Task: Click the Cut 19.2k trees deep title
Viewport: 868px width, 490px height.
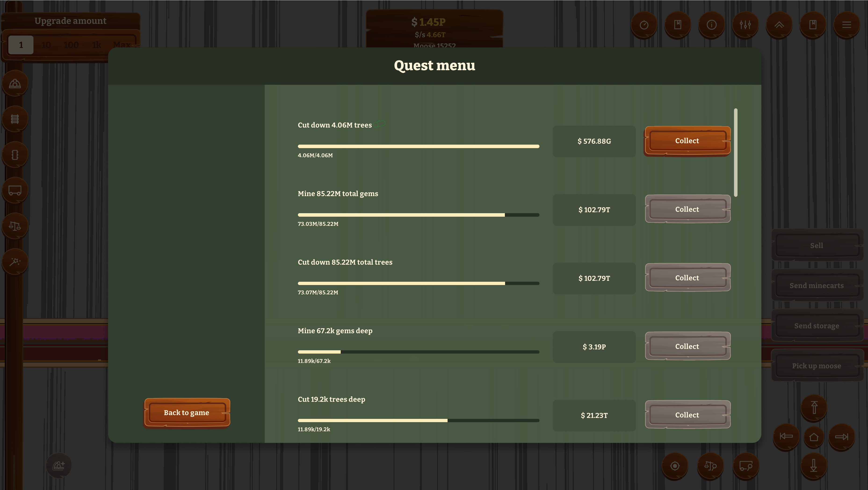Action: coord(332,399)
